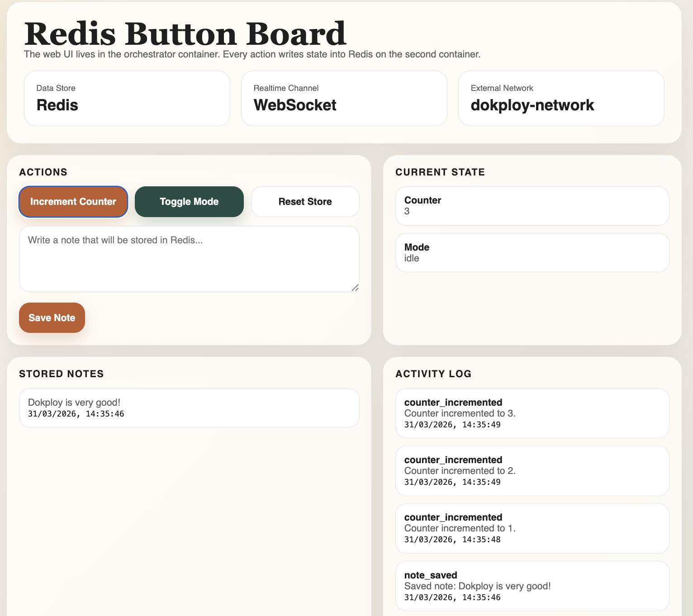Screen dimensions: 693x616
Task: Focus the note text area
Action: pyautogui.click(x=189, y=259)
